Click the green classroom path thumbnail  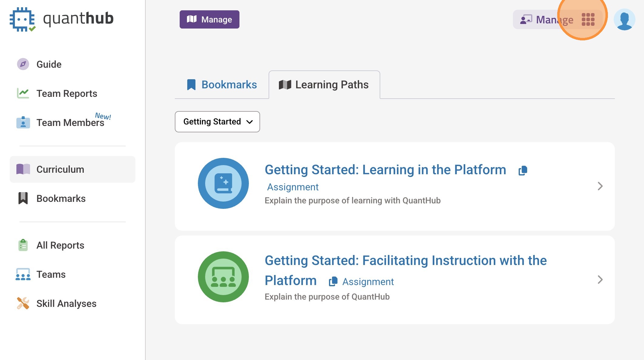(223, 277)
